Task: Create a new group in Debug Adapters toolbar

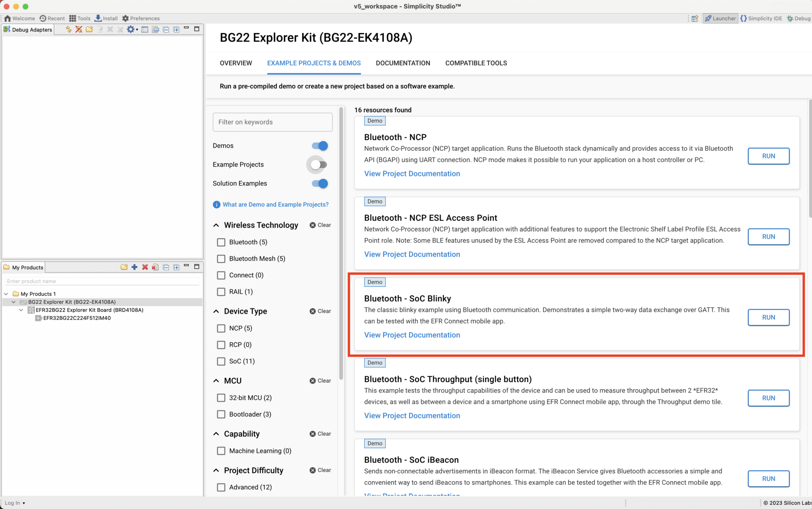Action: point(89,29)
